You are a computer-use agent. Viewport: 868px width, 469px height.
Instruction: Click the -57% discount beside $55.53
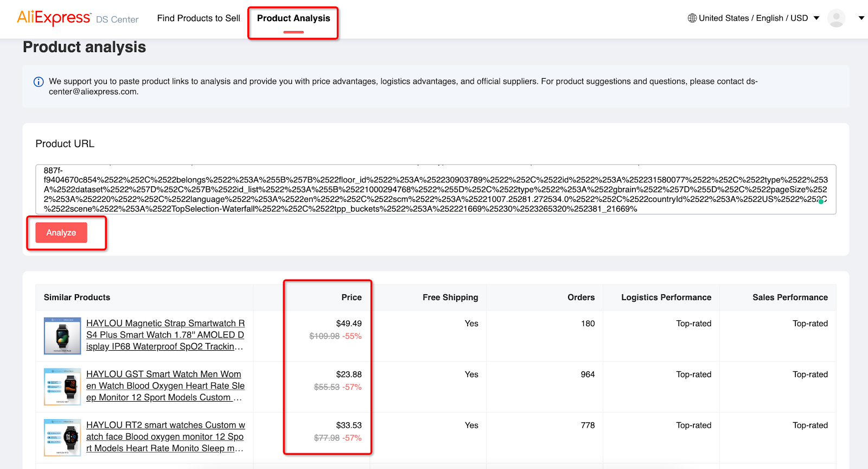tap(352, 387)
